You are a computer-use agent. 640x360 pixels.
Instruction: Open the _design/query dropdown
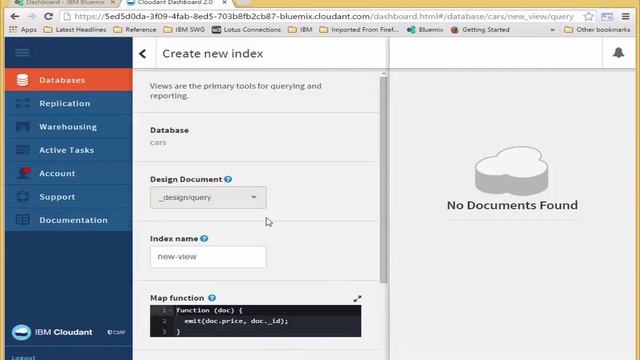(208, 198)
